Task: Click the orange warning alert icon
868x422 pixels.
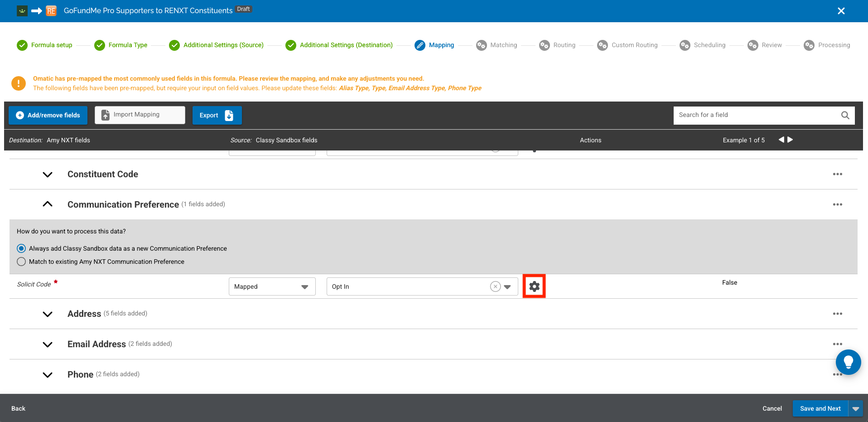Action: tap(19, 83)
